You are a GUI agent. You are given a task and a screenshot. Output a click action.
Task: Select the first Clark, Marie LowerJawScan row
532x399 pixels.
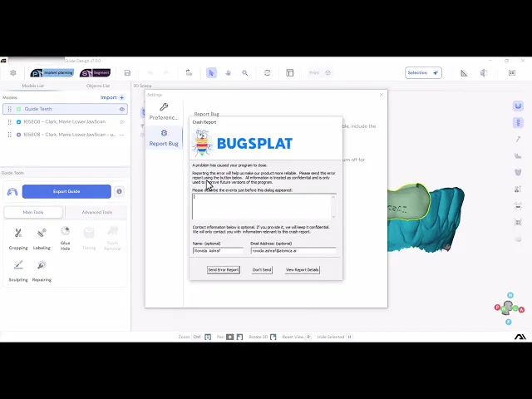(65, 122)
